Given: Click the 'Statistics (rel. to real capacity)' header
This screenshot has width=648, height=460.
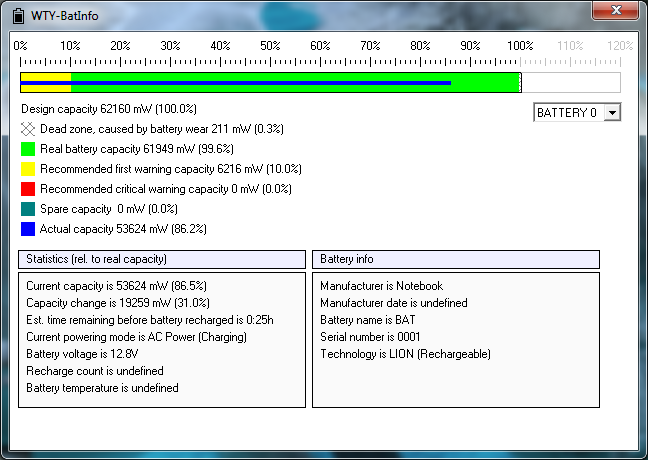Looking at the screenshot, I should pyautogui.click(x=162, y=259).
